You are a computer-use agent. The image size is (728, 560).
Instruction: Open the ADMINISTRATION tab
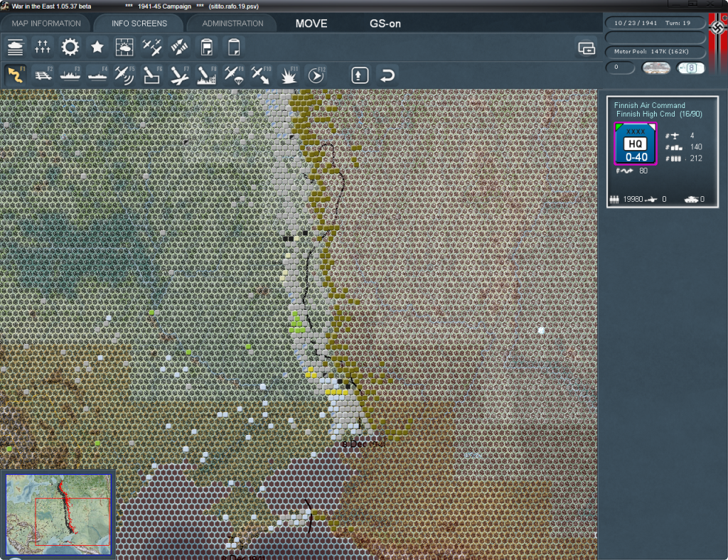tap(232, 23)
